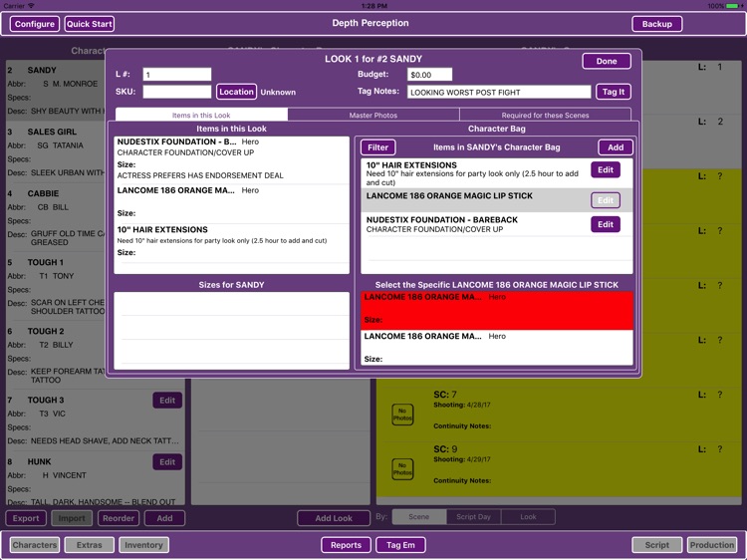Click the Backup button
The width and height of the screenshot is (747, 560).
657,24
